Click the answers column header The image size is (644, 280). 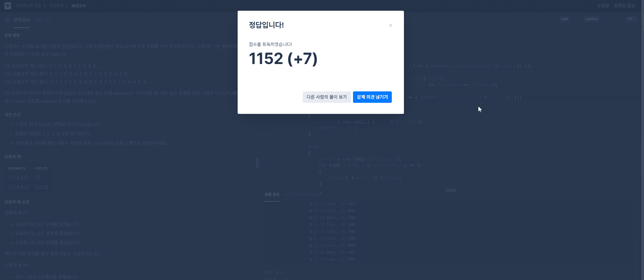coord(17,168)
